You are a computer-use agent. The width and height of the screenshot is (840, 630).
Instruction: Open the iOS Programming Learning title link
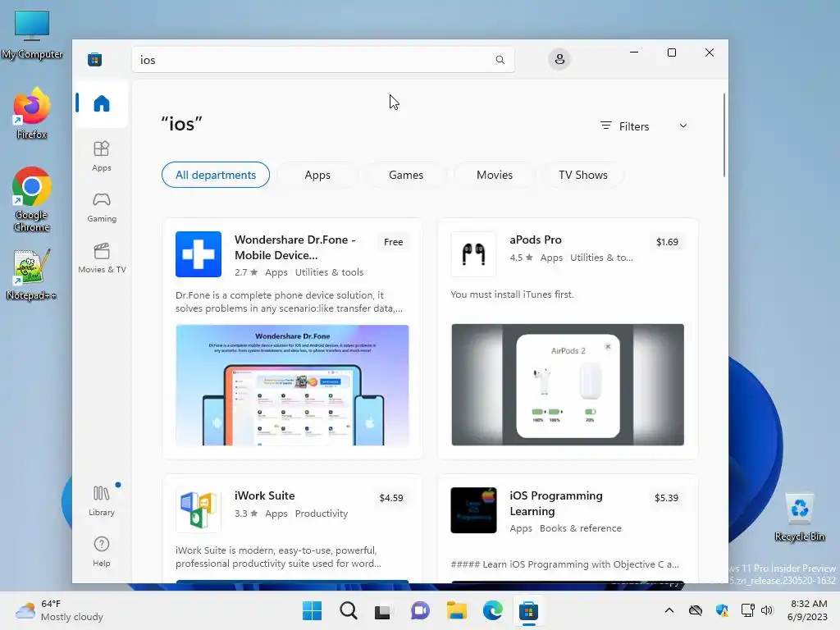556,503
